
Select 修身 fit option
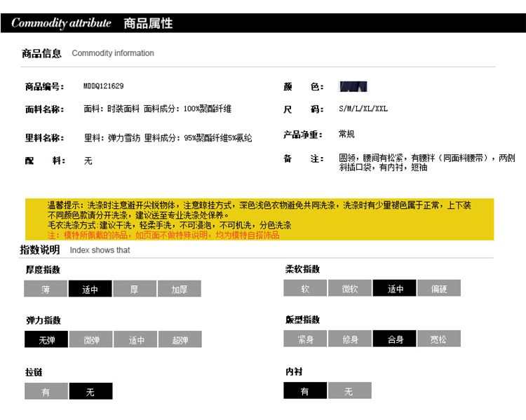click(x=350, y=339)
